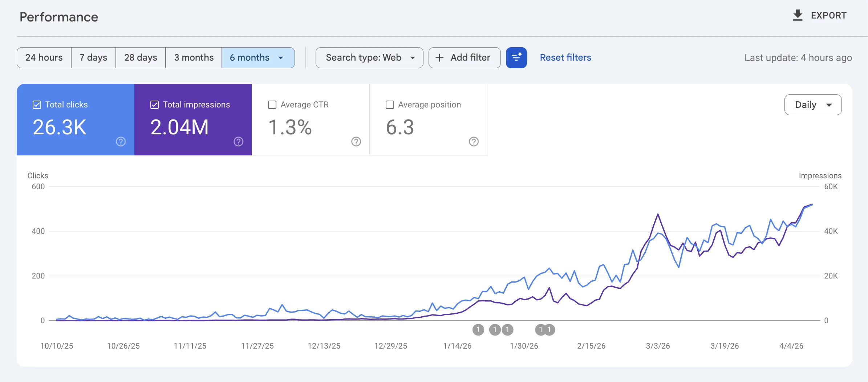Click the help icon under Average position
This screenshot has height=382, width=868.
click(474, 142)
